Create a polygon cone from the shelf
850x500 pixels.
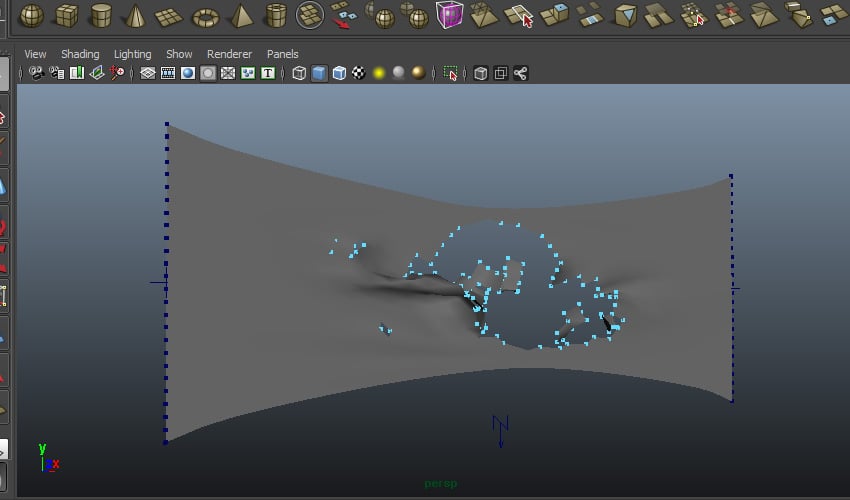pos(135,15)
